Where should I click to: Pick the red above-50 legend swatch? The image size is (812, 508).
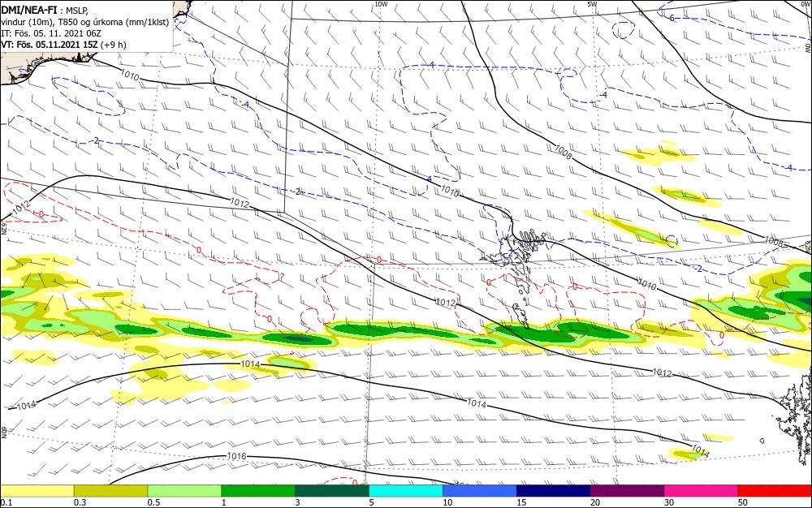tap(775, 491)
